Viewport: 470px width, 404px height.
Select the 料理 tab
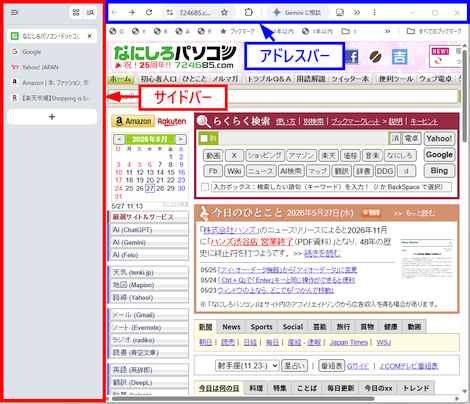tap(256, 388)
